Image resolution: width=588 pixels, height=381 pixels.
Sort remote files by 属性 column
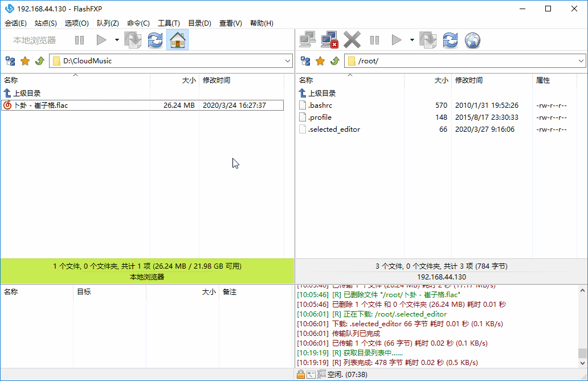point(554,80)
